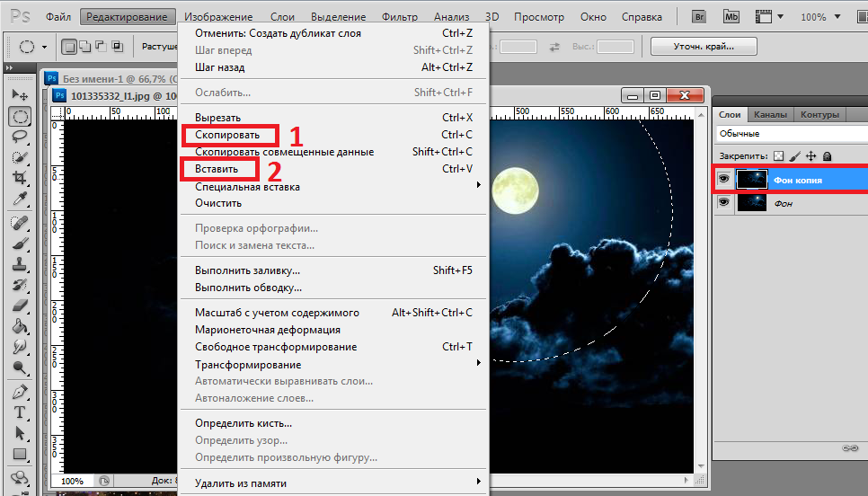This screenshot has height=496, width=868.
Task: Switch to the 'Каналы' tab
Action: point(770,115)
